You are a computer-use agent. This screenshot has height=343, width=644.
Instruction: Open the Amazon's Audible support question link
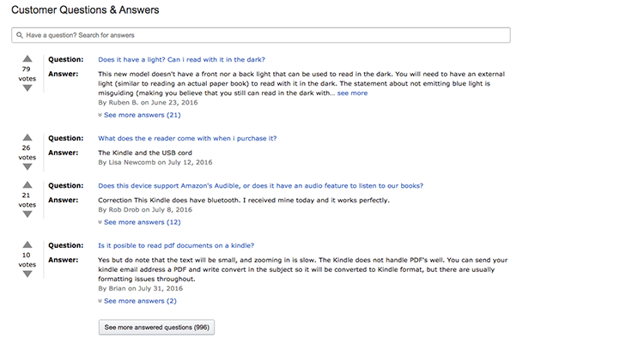[260, 186]
